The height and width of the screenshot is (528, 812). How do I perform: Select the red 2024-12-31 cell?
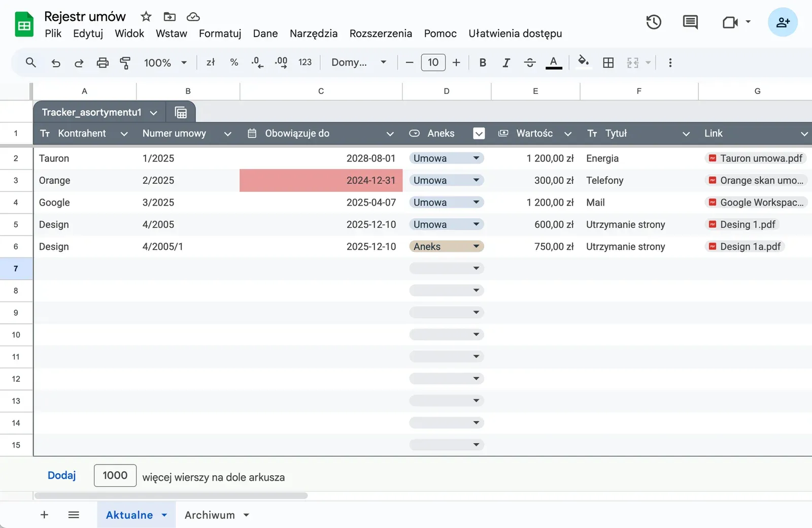tap(321, 180)
